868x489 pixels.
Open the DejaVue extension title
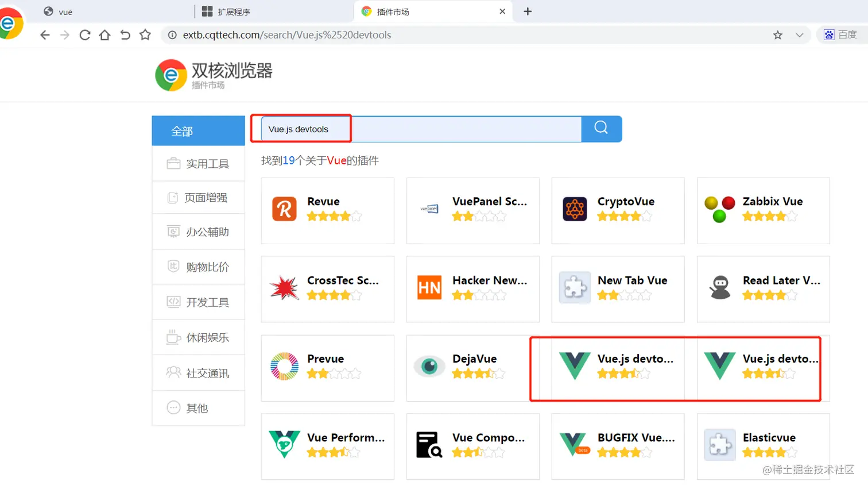475,359
